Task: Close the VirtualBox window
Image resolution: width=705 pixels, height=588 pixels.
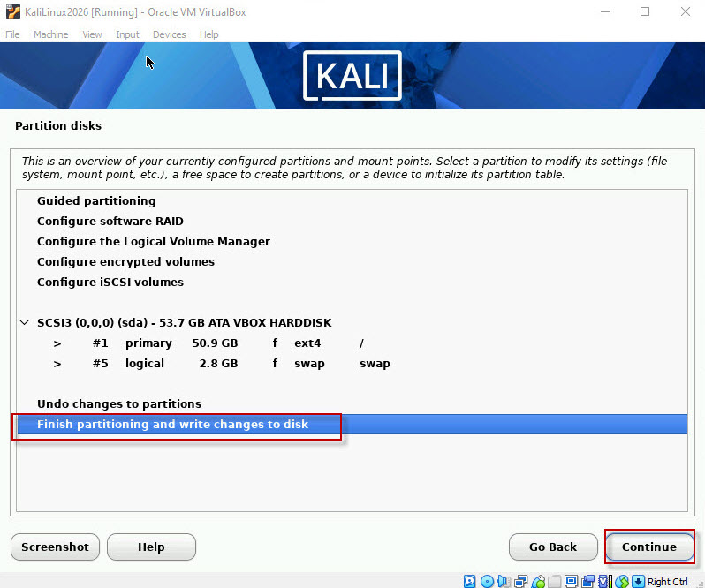Action: pos(686,11)
